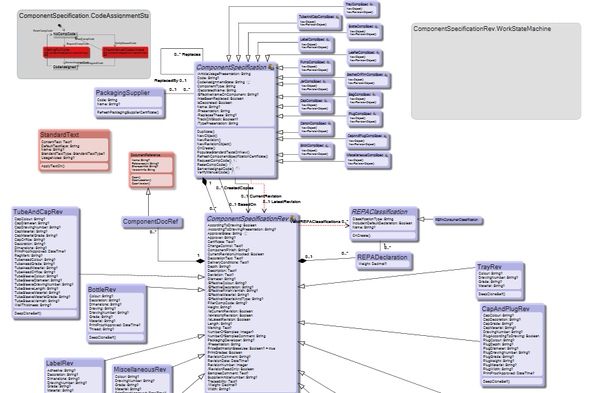Viewport: 600px width, 393px height.
Task: Select the TubeAndCapRev class header
Action: point(46,212)
